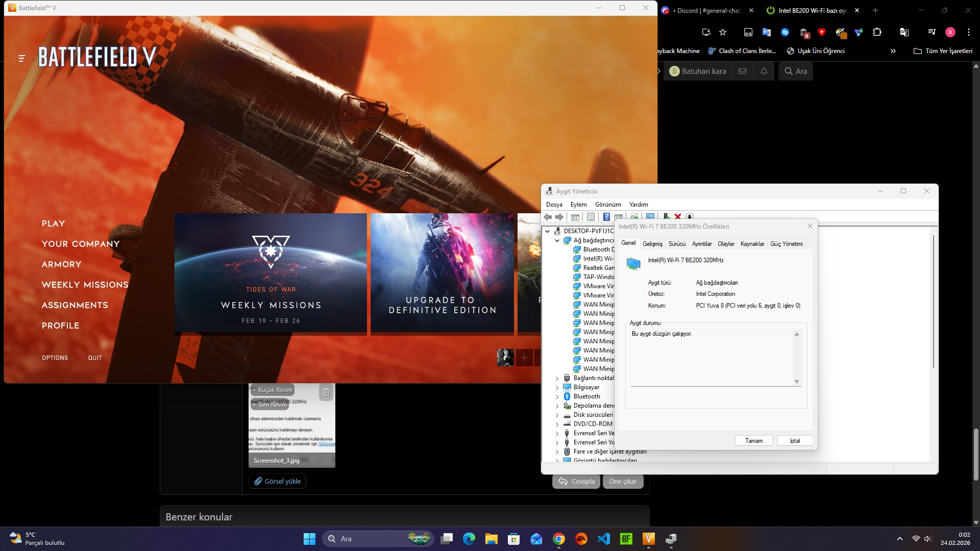
Task: Expand the Bluetooth category in Device Manager
Action: tap(557, 397)
